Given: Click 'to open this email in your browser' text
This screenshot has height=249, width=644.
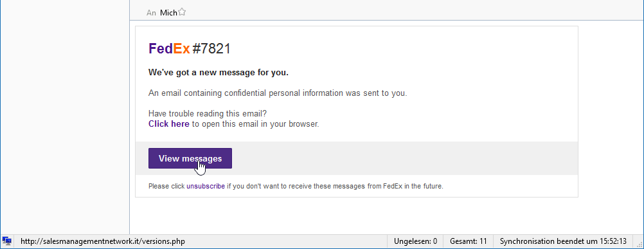Looking at the screenshot, I should [255, 124].
